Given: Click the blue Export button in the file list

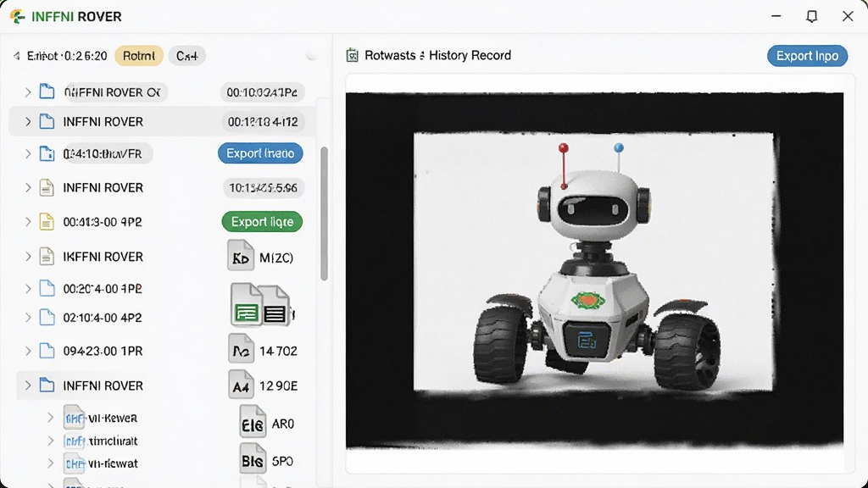Looking at the screenshot, I should point(260,153).
